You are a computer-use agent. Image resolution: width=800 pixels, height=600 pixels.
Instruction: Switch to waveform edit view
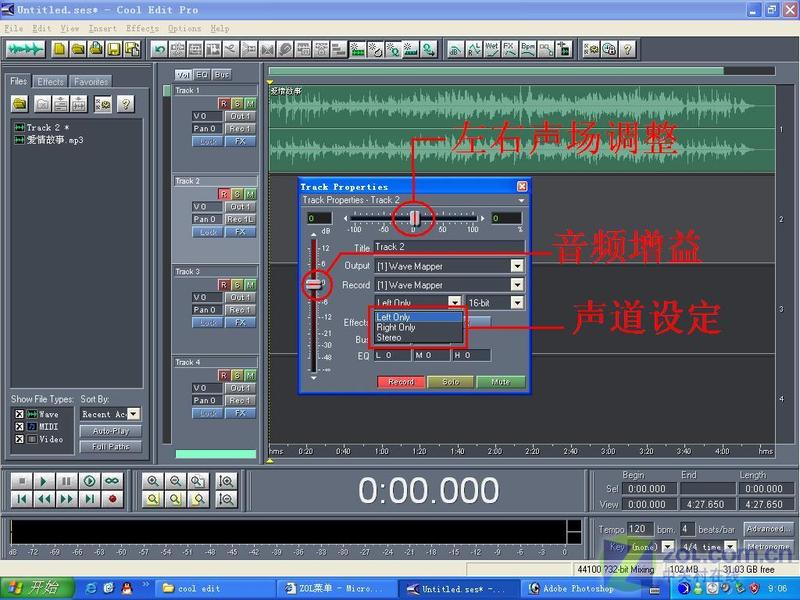point(26,49)
